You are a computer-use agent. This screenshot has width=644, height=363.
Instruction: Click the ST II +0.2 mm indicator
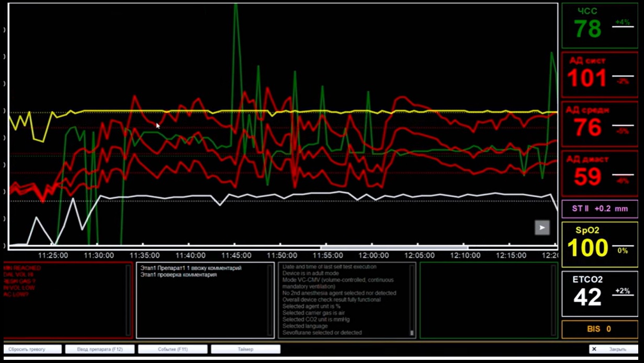[x=600, y=208]
